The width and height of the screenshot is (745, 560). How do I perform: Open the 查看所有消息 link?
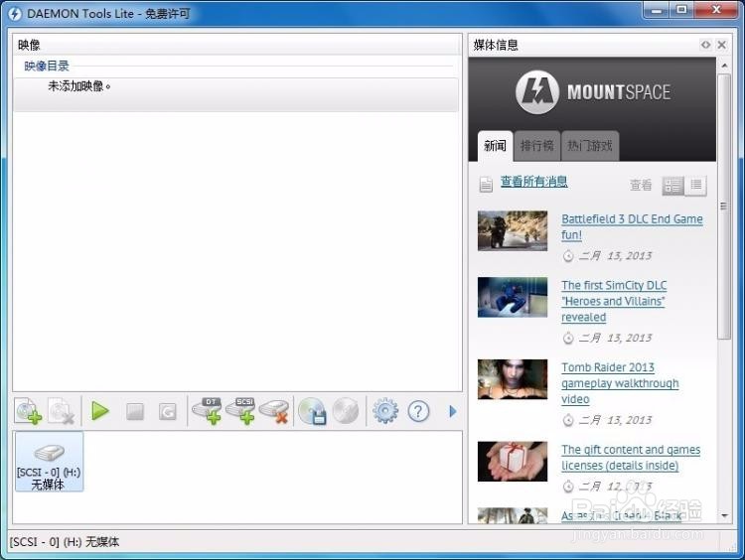click(534, 182)
